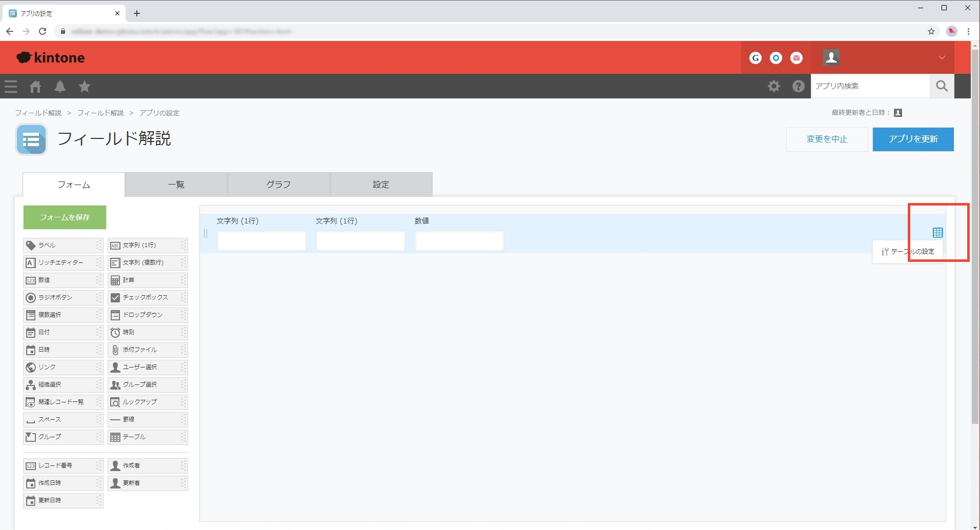Select the ルックアップ field item
The image size is (980, 530).
coord(148,402)
